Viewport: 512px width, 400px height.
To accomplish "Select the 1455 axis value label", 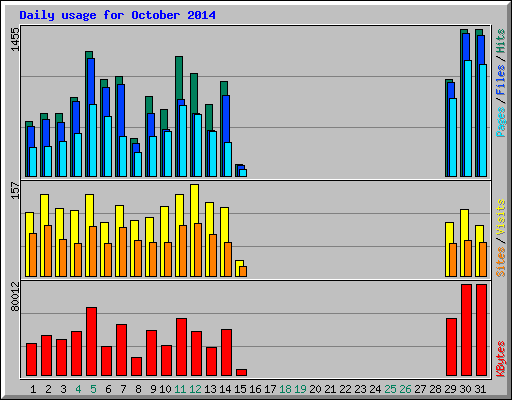I will [x=15, y=39].
